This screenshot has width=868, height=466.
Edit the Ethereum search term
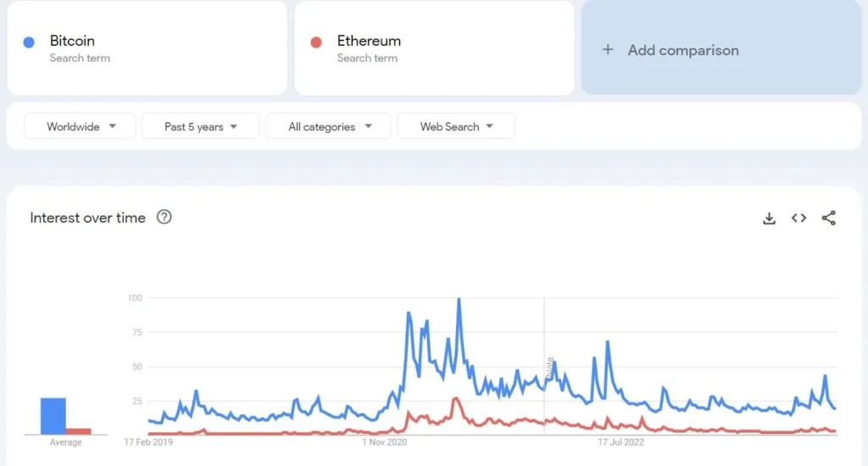point(369,41)
